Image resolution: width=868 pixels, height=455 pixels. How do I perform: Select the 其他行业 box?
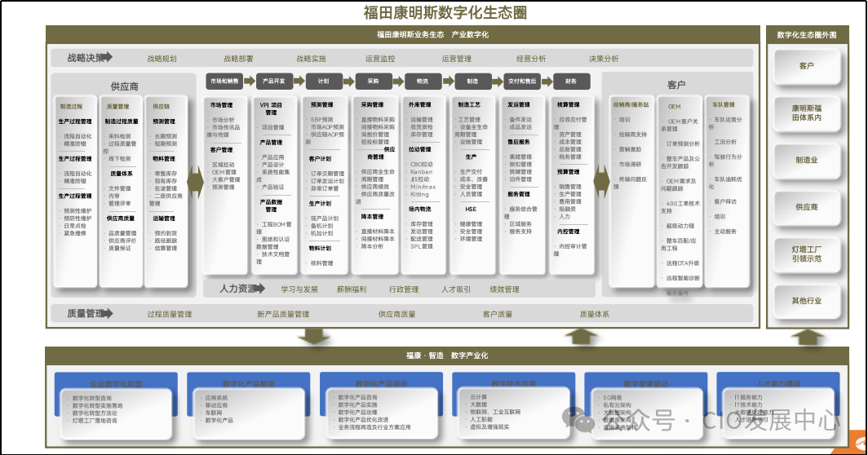coord(807,301)
